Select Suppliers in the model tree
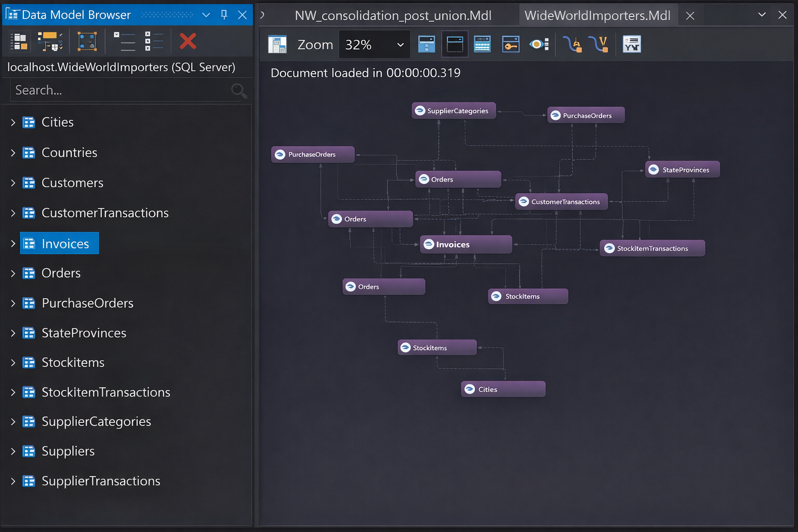The image size is (798, 532). [x=68, y=451]
